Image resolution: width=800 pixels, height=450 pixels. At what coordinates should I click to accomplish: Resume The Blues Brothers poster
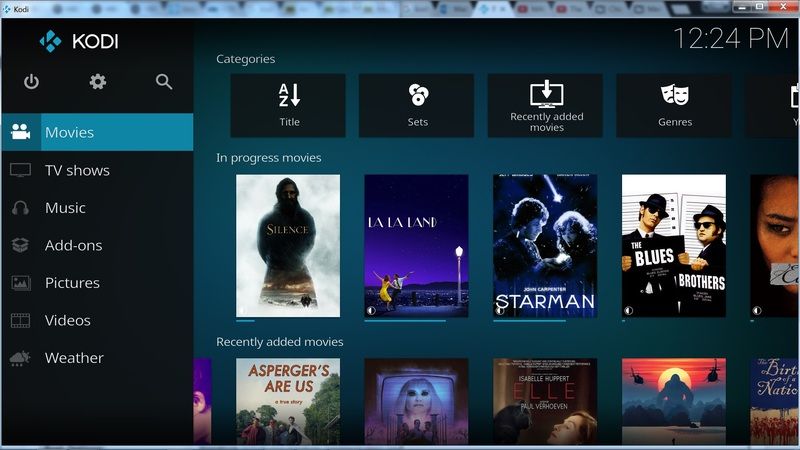(x=673, y=246)
